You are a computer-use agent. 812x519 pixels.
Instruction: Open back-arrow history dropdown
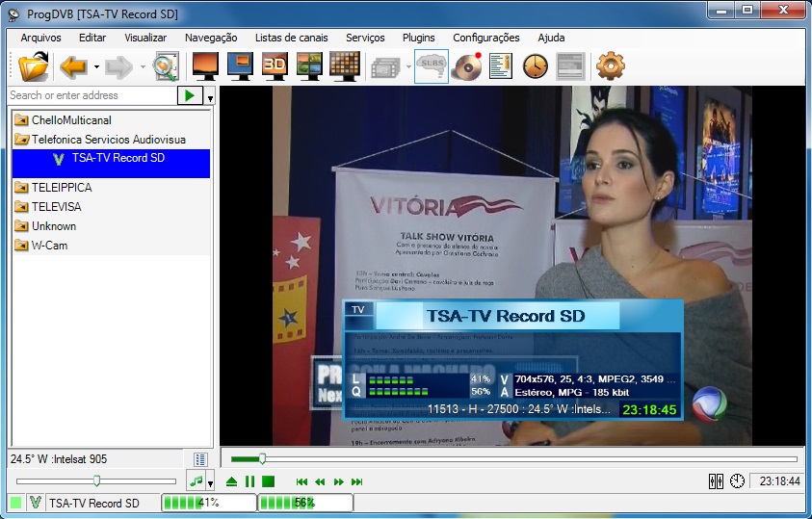96,67
